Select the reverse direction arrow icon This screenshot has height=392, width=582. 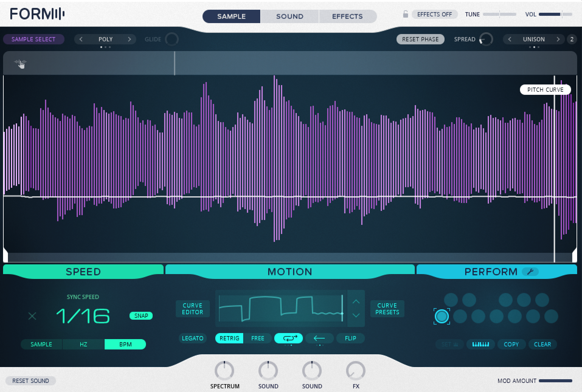coord(320,338)
